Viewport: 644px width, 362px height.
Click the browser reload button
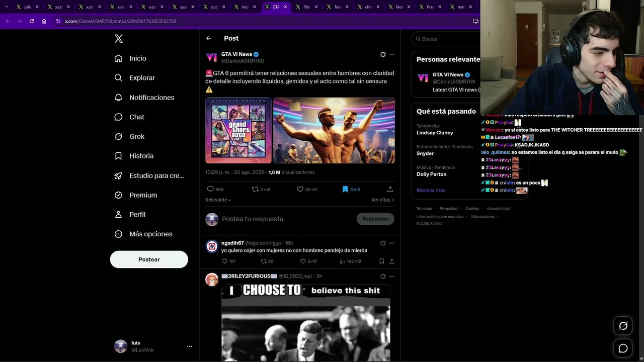pos(32,21)
